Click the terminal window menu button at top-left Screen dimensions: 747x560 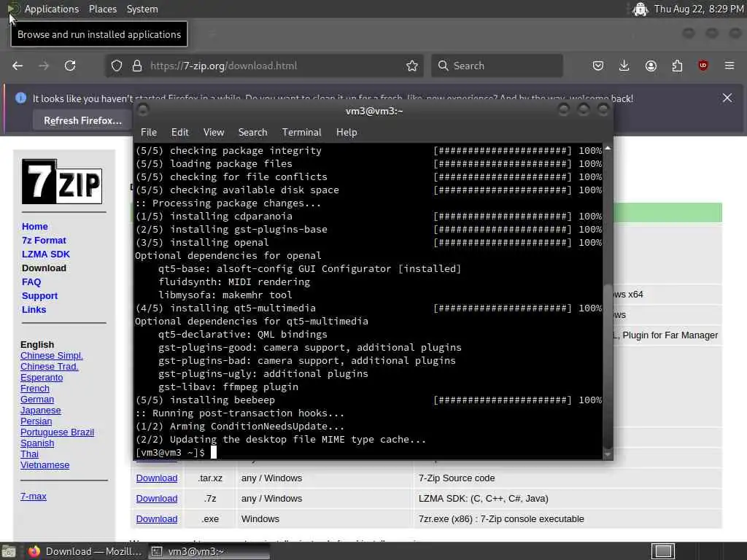(142, 110)
